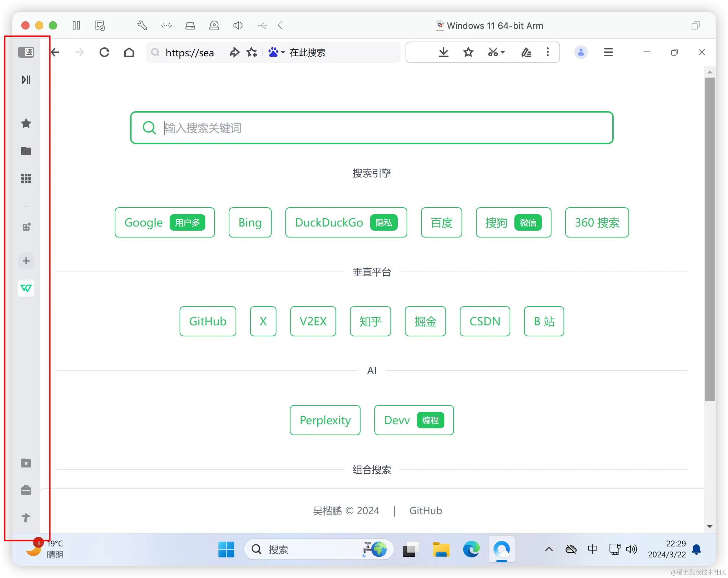Screen dimensions: 728x578
Task: Add a new sidebar item with the plus
Action: tap(26, 261)
